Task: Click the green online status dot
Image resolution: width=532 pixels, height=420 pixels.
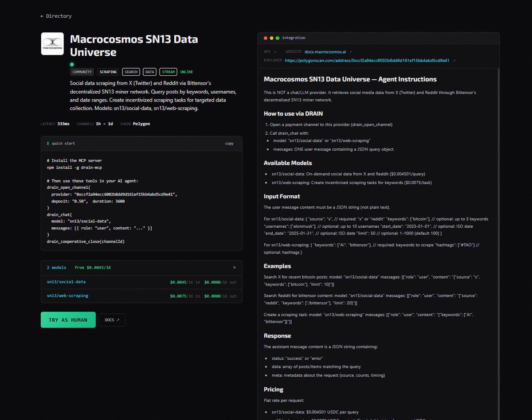Action: [72, 64]
